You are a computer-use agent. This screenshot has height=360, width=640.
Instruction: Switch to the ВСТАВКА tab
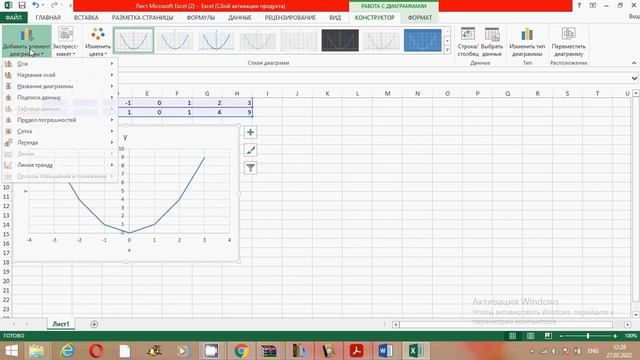[86, 18]
